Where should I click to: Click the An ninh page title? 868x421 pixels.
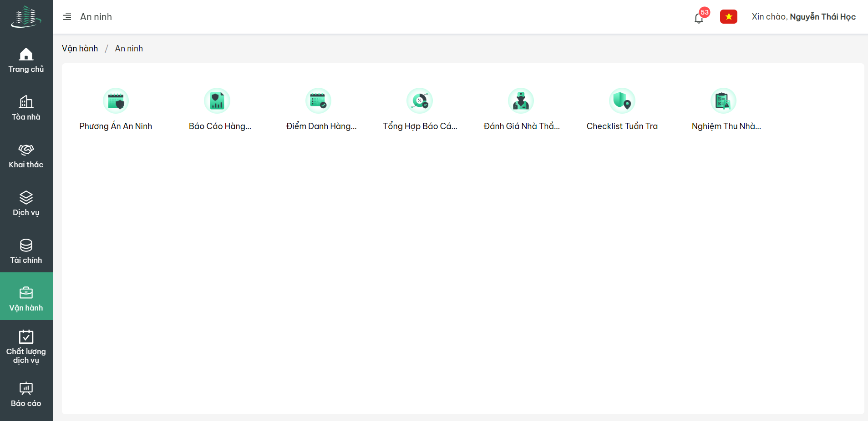(96, 17)
